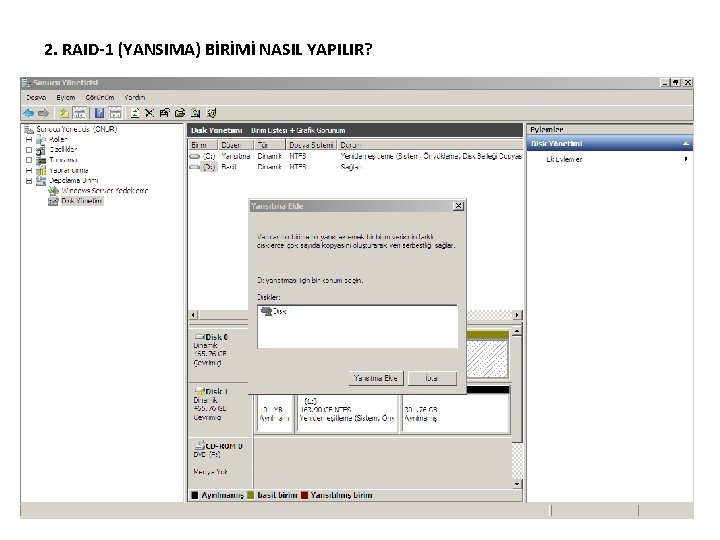Go forward with the gray forward arrow

pos(44,113)
